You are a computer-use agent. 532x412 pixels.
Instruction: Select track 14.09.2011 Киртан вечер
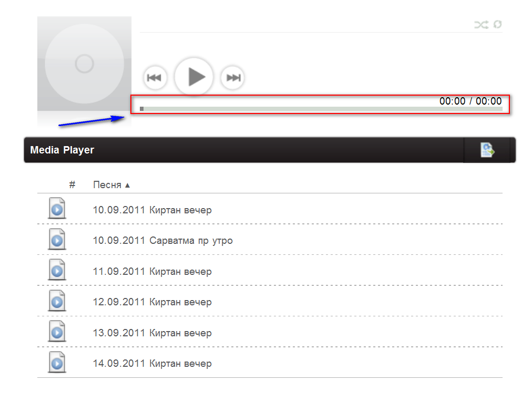pyautogui.click(x=152, y=363)
